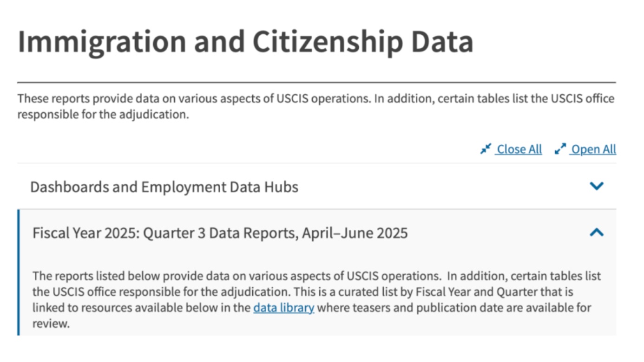This screenshot has width=644, height=362.
Task: Expand Dashboards section using its down chevron
Action: (596, 186)
